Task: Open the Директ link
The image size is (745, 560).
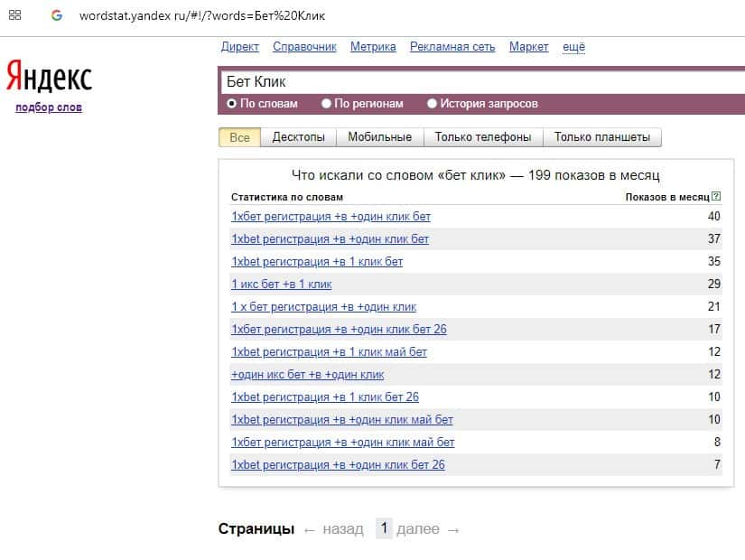Action: tap(240, 47)
